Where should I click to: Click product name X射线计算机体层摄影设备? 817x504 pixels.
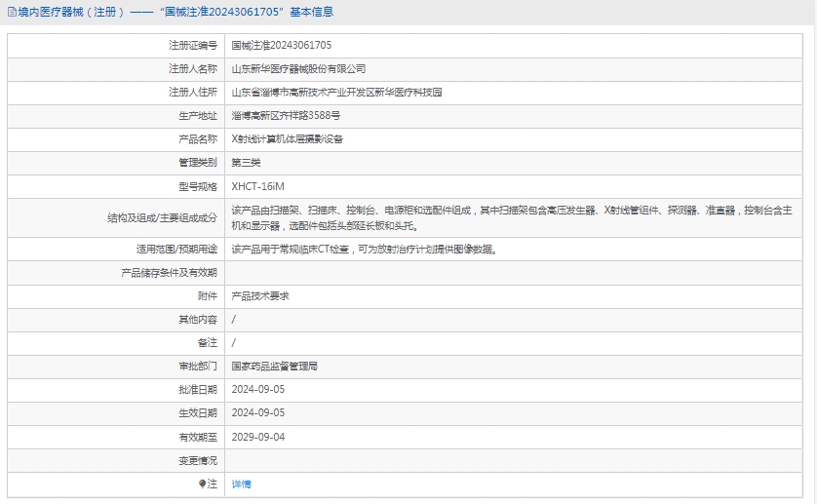tap(288, 138)
